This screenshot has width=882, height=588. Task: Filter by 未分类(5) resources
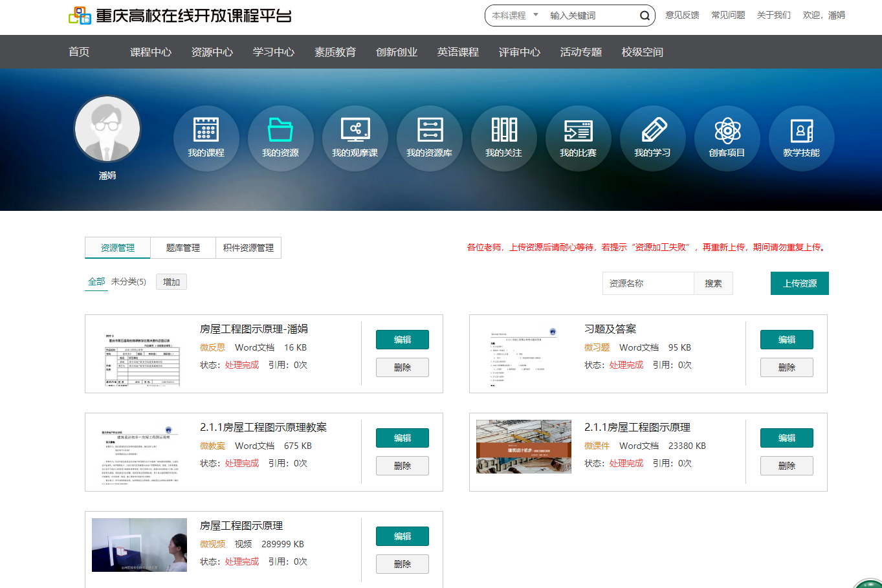(x=128, y=282)
